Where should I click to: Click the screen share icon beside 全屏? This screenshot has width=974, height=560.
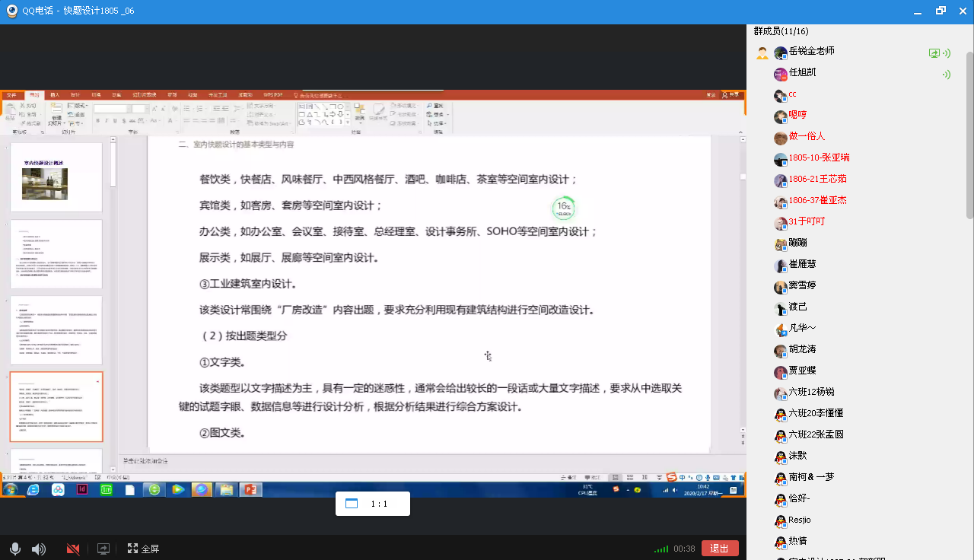[103, 549]
